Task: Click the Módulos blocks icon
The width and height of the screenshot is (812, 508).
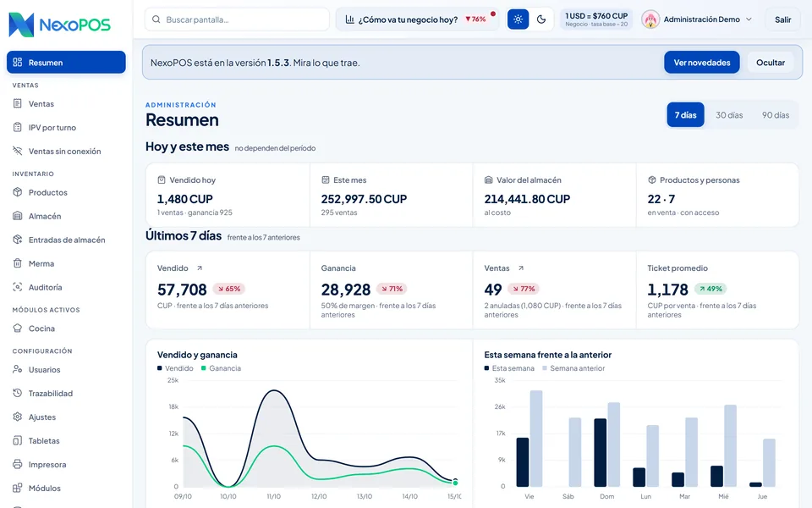Action: tap(18, 488)
